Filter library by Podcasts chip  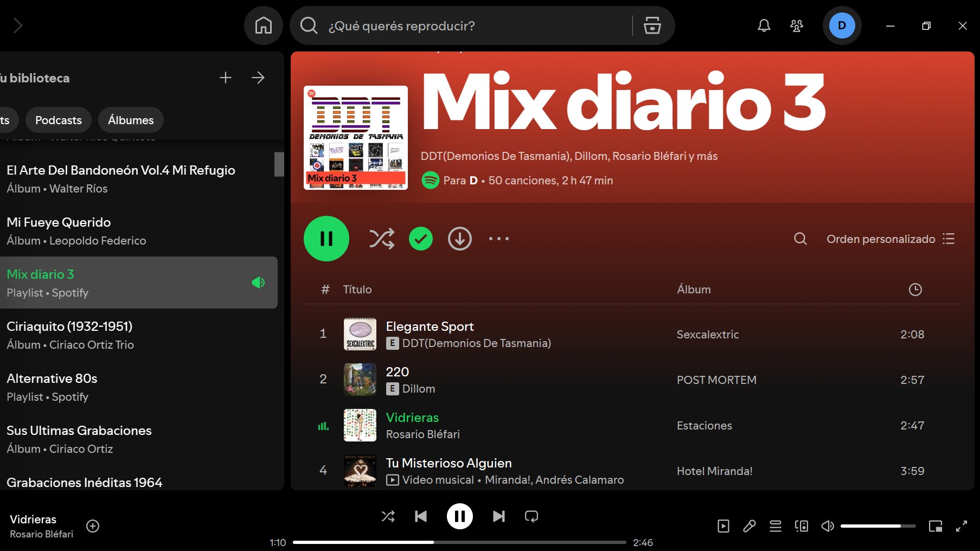[59, 120]
